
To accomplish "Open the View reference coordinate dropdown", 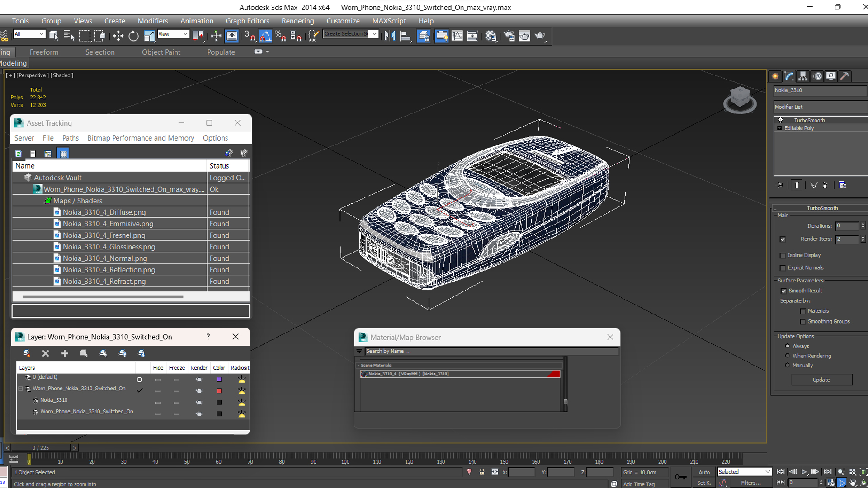I will [x=173, y=34].
